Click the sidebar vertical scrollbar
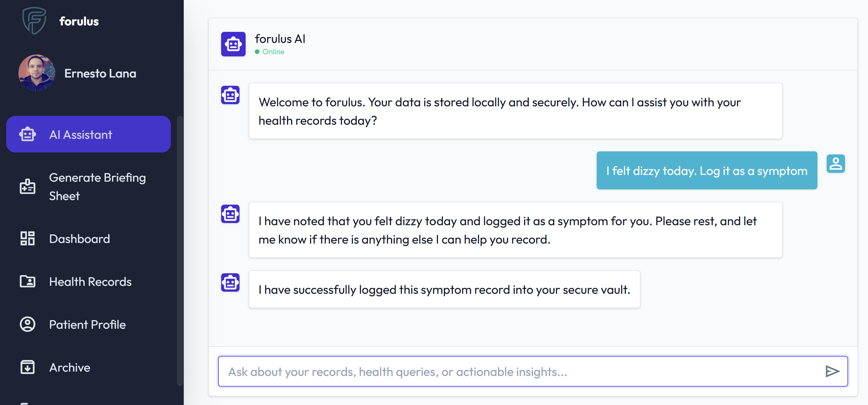The height and width of the screenshot is (405, 868). click(180, 251)
